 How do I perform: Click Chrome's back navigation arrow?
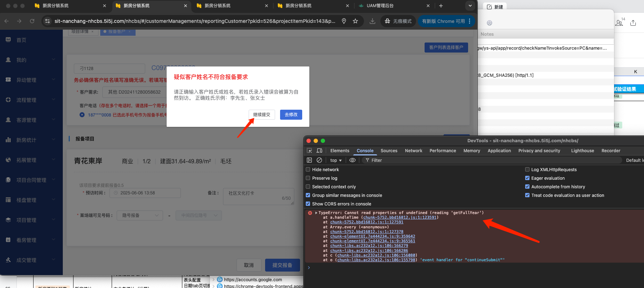[x=6, y=21]
